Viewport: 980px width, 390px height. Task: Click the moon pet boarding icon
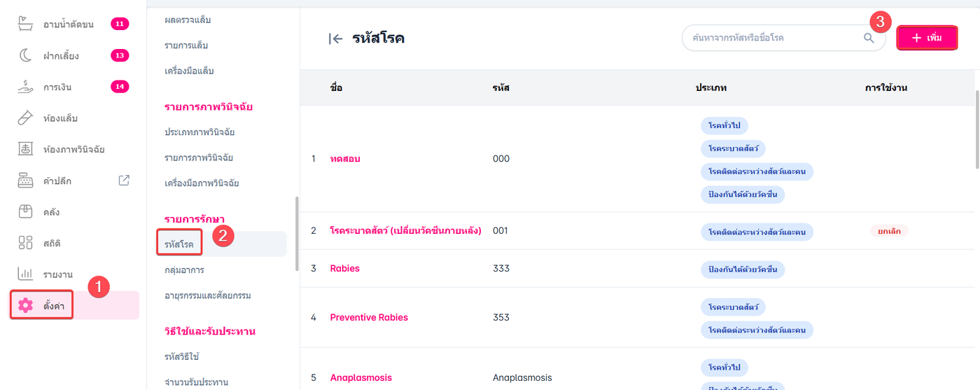coord(25,55)
